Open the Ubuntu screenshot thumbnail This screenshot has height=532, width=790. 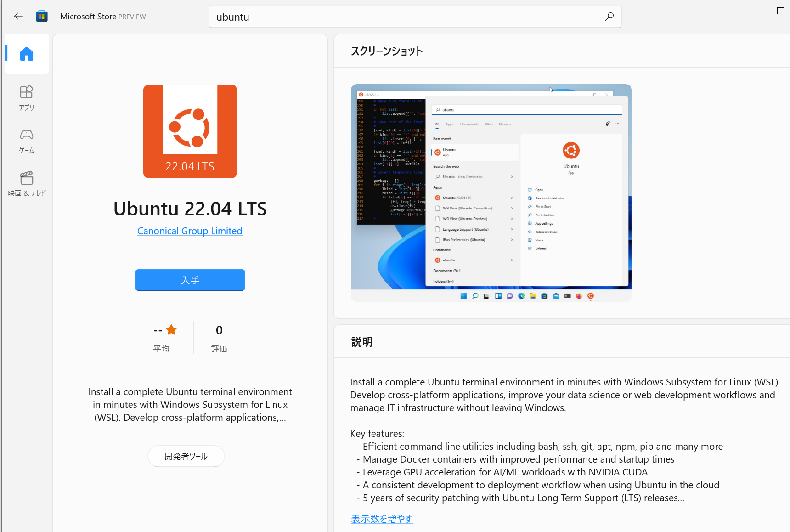pos(491,192)
